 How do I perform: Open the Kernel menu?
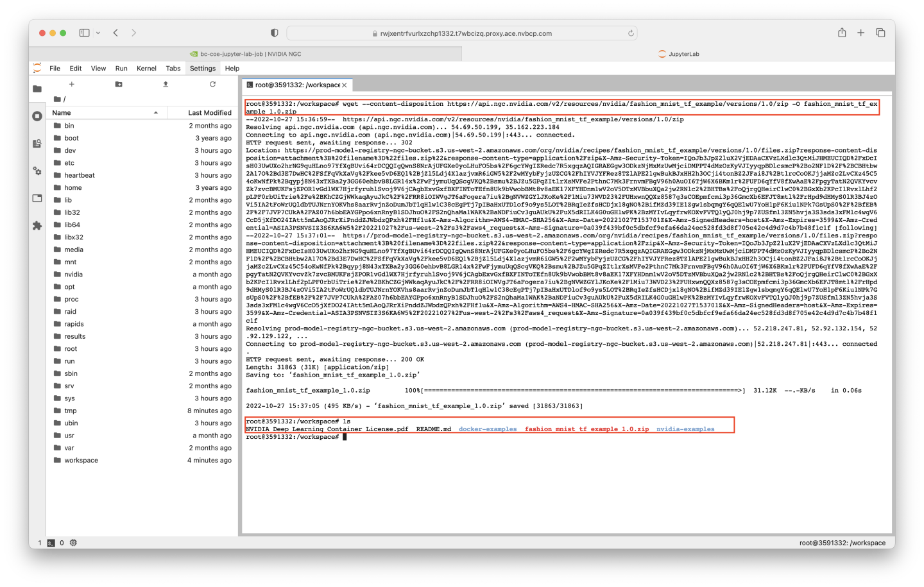146,68
